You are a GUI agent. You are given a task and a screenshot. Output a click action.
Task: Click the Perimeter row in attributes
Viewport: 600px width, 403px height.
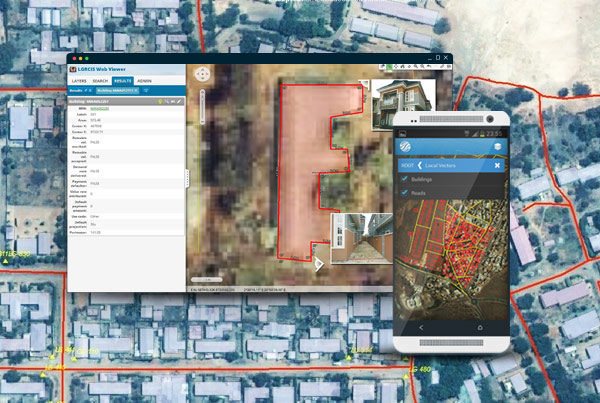(126, 232)
